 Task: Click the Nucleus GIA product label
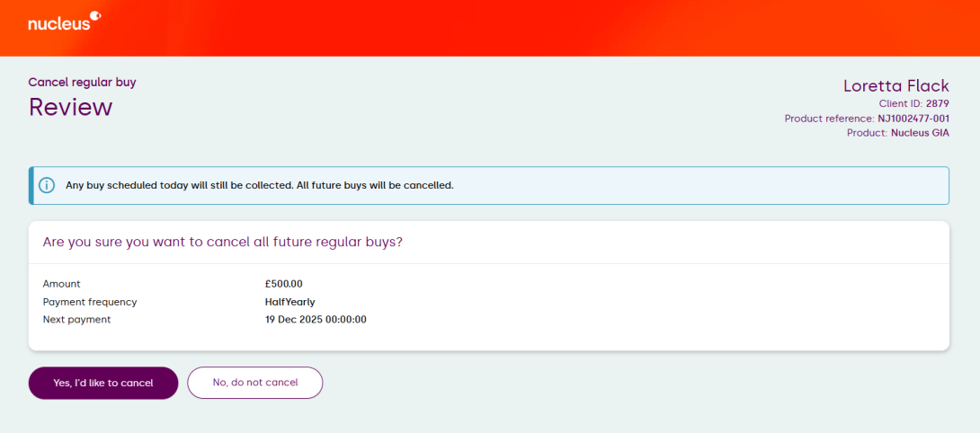tap(919, 133)
